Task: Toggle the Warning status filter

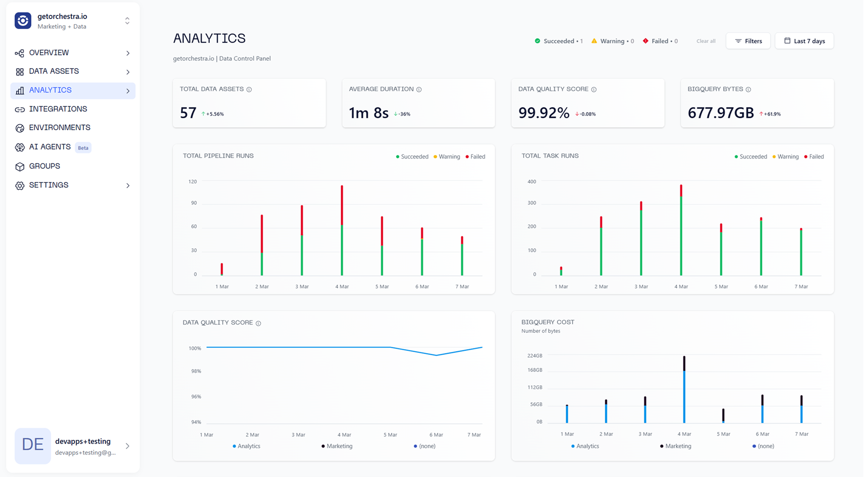Action: click(x=612, y=41)
